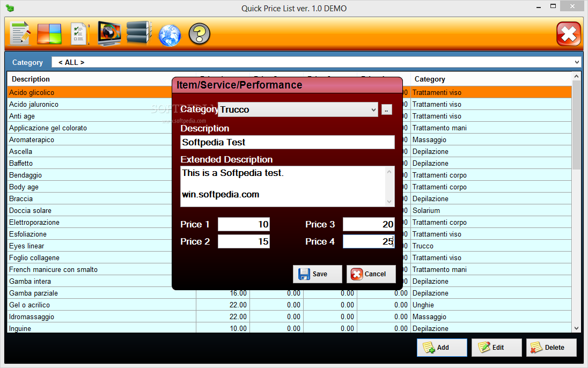The width and height of the screenshot is (588, 368).
Task: Click the four colored squares toolbar icon
Action: [49, 34]
